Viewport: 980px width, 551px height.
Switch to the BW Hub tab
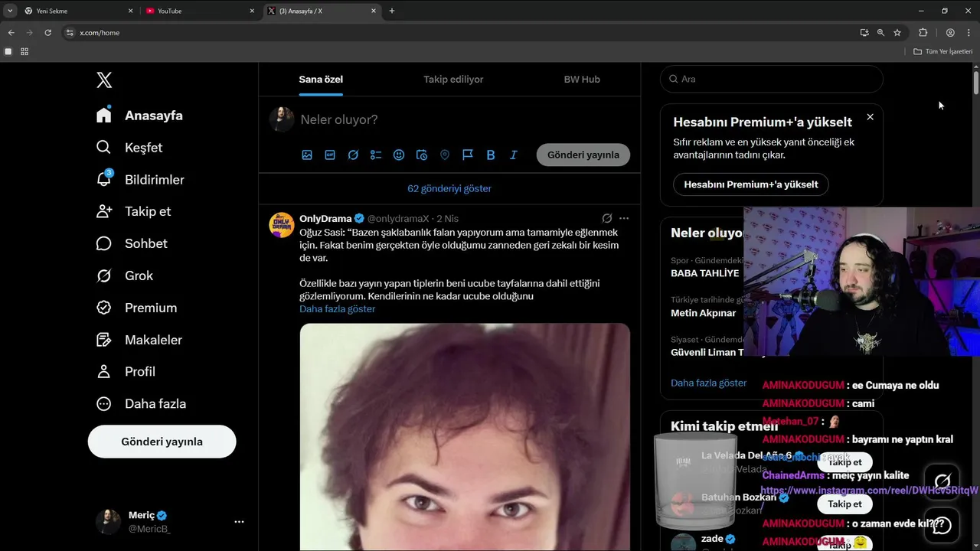point(582,79)
